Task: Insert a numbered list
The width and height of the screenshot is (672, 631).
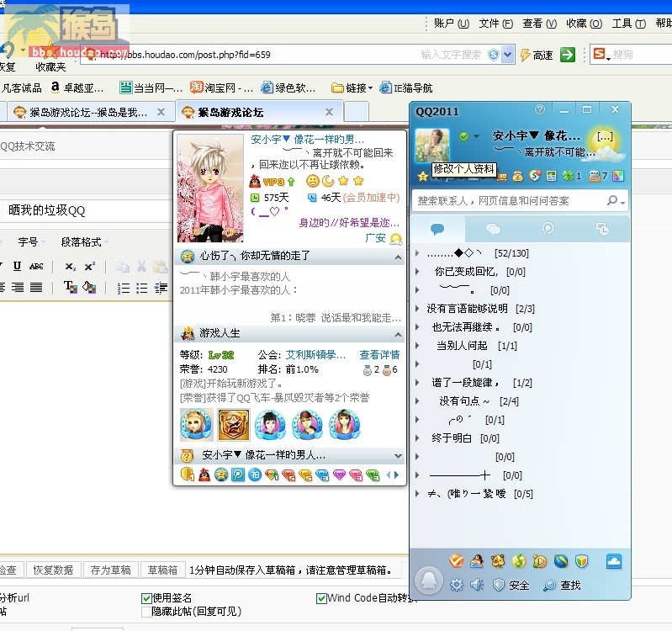Action: 124,288
